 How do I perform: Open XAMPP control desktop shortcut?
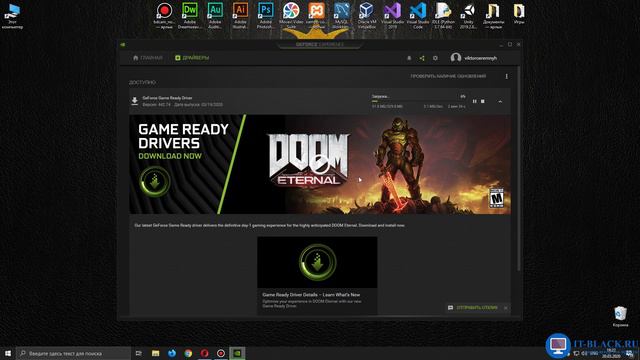(x=316, y=16)
